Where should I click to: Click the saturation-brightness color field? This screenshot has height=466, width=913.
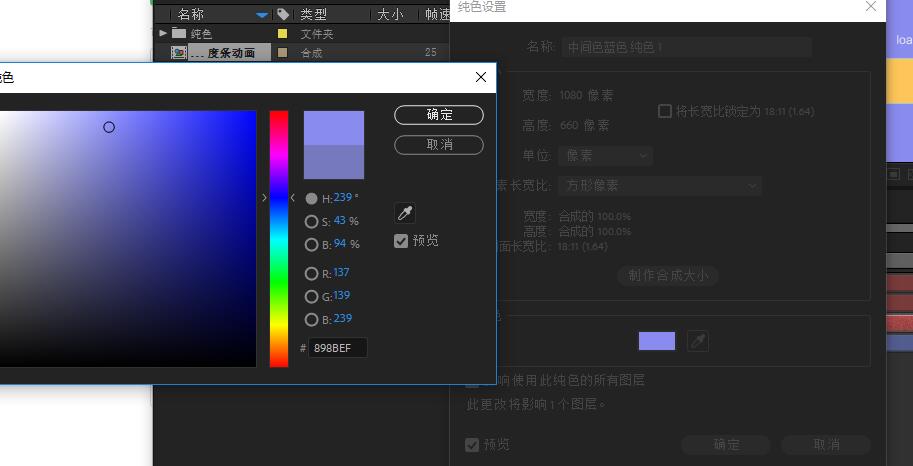128,239
